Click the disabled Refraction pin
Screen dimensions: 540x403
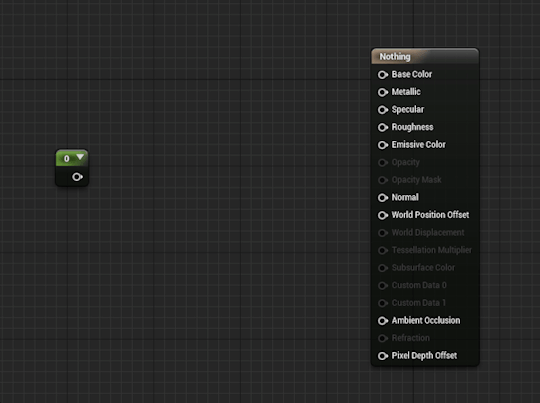click(383, 338)
